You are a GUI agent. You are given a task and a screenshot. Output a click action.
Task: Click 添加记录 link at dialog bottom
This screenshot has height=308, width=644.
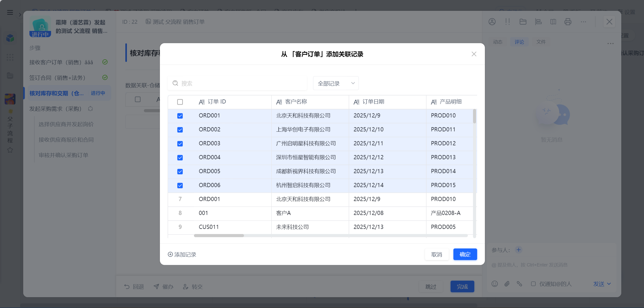[x=182, y=255]
